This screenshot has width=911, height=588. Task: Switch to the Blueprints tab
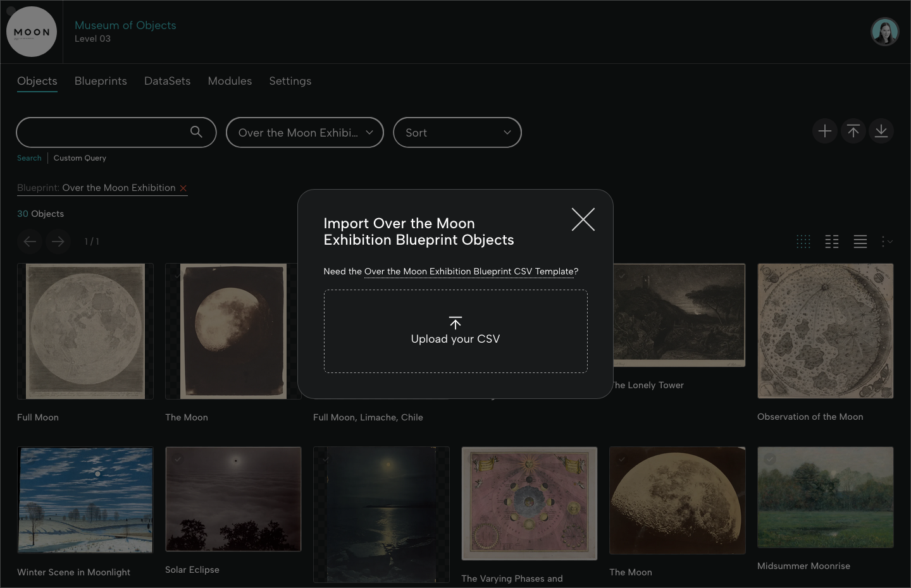pyautogui.click(x=101, y=81)
